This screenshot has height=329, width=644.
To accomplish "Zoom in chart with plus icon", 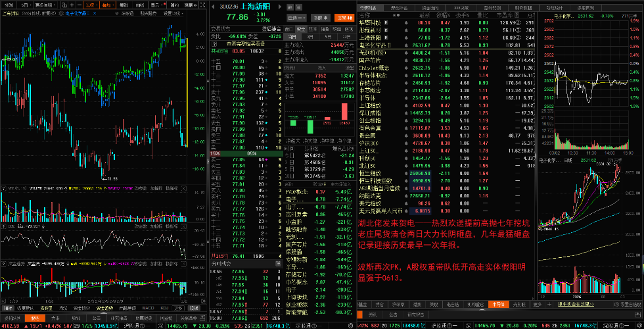I will coord(72,5).
